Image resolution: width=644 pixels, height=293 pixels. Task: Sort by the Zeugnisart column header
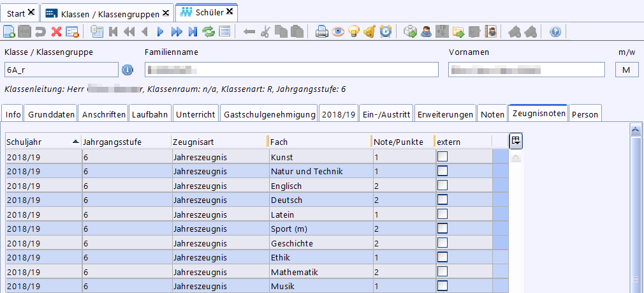219,142
